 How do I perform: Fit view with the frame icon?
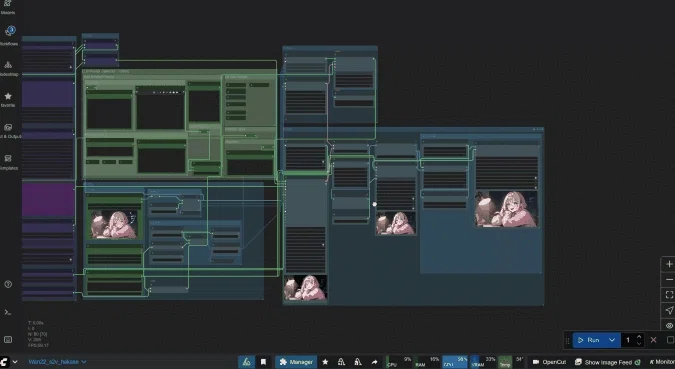tap(669, 295)
